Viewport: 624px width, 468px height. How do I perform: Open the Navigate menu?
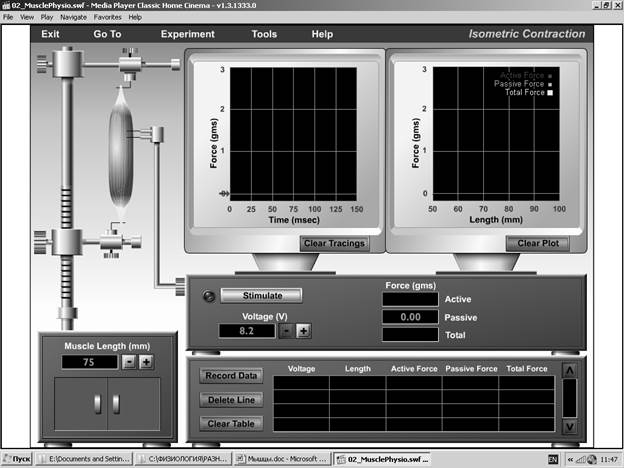(x=73, y=17)
